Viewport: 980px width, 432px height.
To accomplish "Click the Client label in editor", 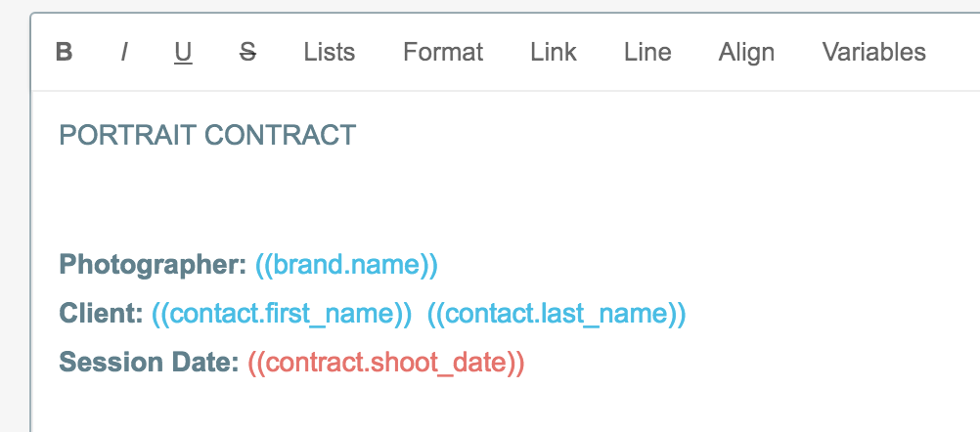I will pos(101,314).
